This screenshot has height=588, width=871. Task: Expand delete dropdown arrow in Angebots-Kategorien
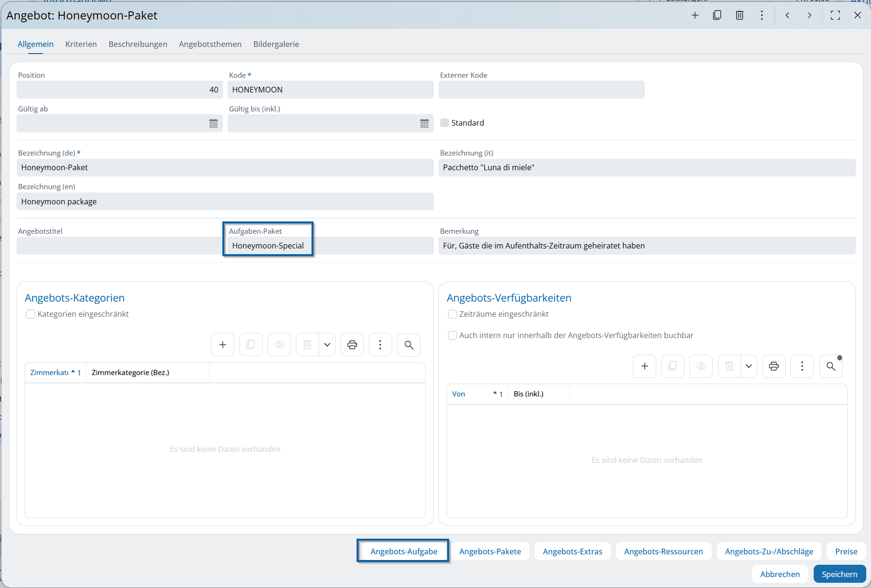[327, 345]
